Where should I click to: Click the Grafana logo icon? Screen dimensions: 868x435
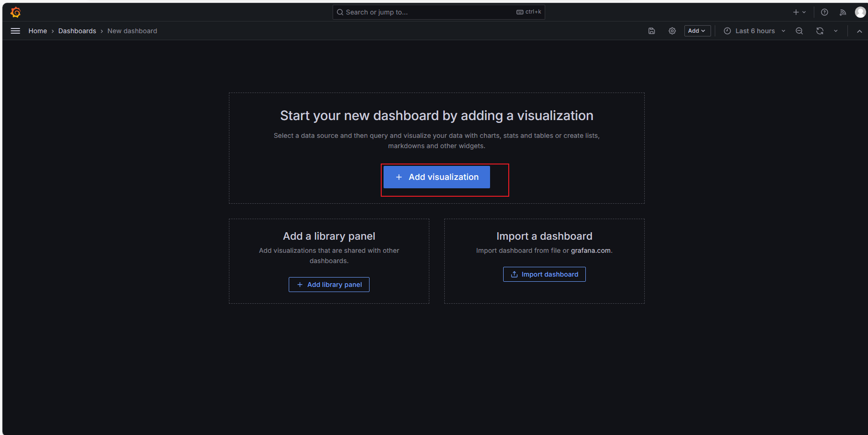point(15,12)
